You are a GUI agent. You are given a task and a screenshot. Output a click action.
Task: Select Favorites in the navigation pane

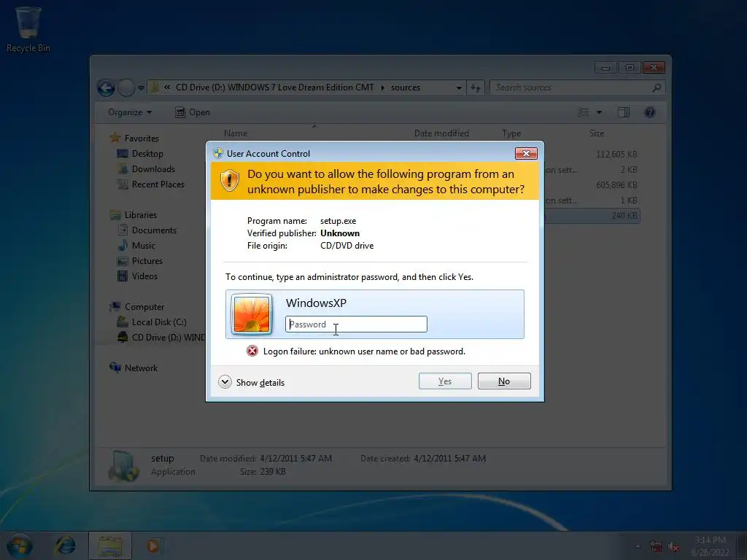coord(134,138)
